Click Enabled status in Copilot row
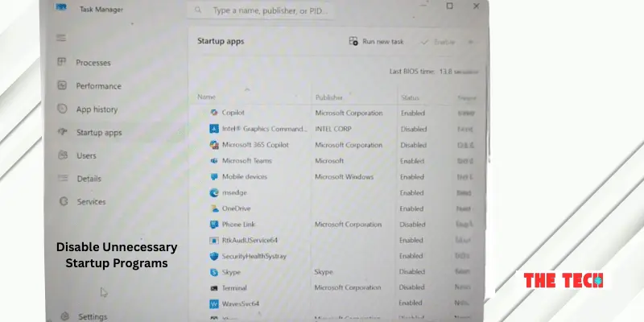The image size is (644, 322). [x=413, y=113]
